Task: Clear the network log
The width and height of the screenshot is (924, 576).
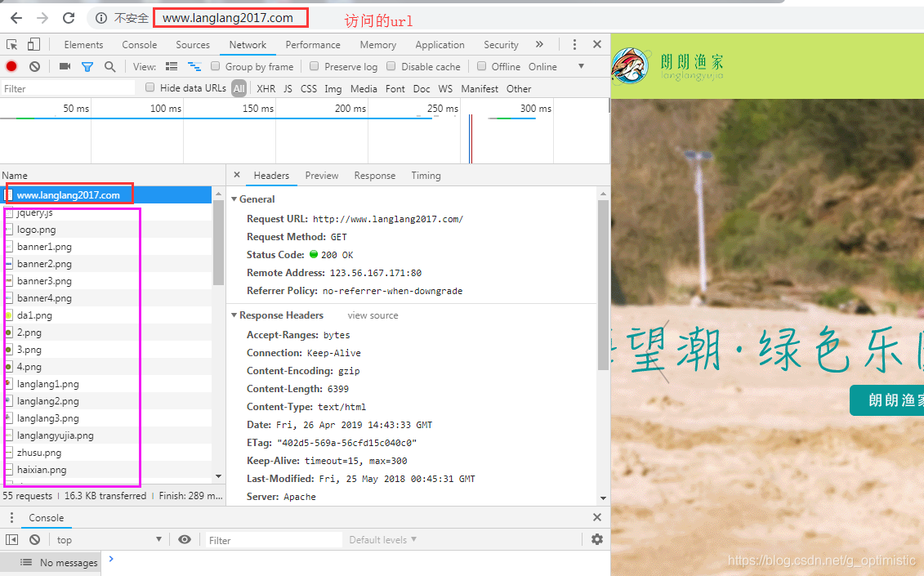Action: 35,67
